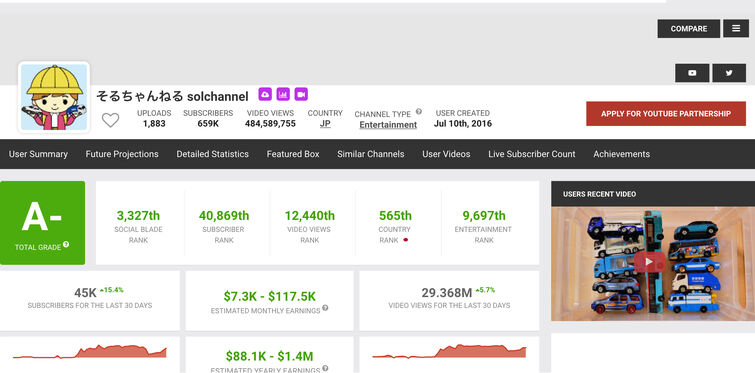Image resolution: width=755 pixels, height=373 pixels.
Task: Open the JP country link
Action: (x=325, y=124)
